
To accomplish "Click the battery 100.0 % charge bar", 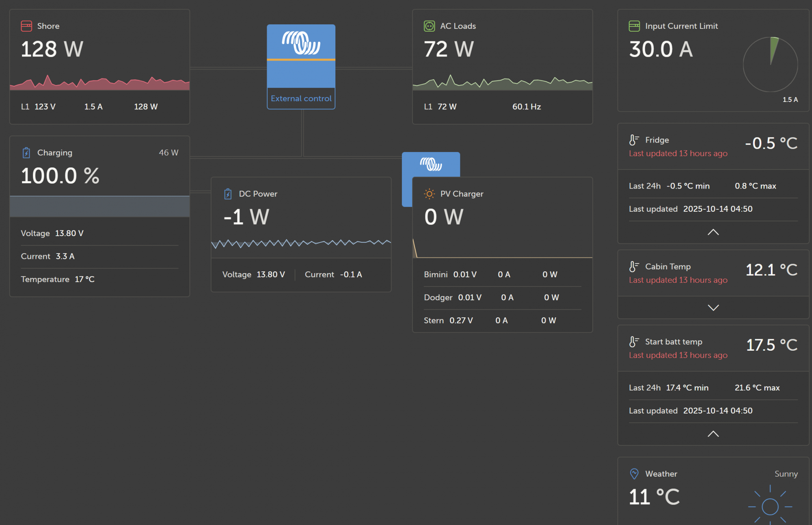I will click(99, 206).
